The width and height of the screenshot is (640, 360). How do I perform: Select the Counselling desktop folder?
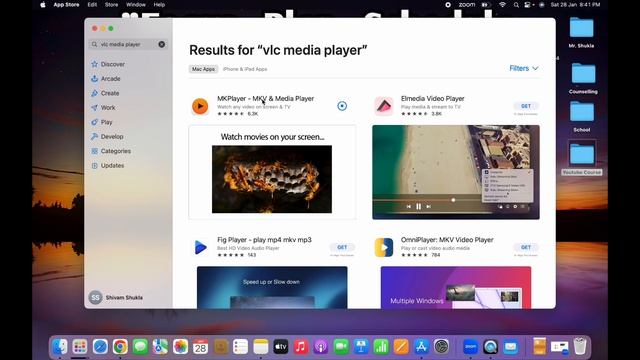coord(583,78)
